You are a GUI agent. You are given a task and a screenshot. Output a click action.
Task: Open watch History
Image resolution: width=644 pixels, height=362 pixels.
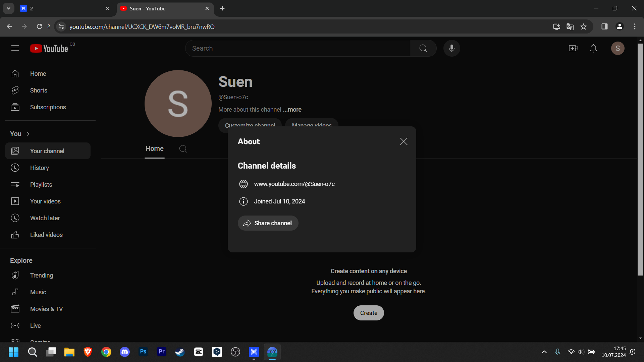click(48, 168)
